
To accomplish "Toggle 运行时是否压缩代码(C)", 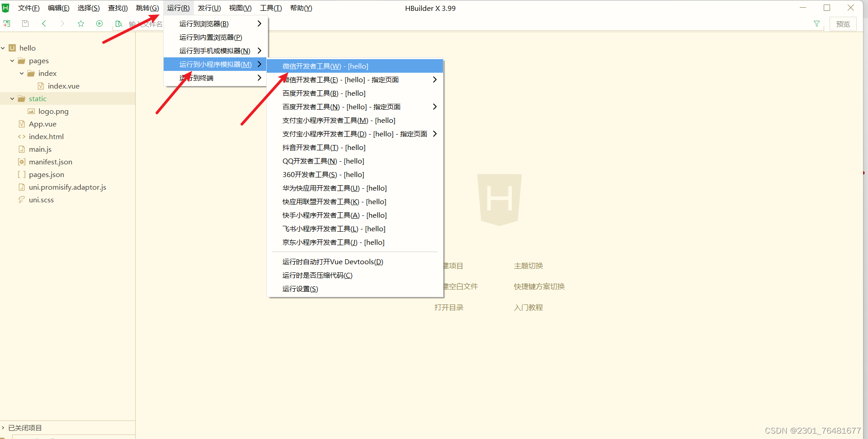I will (355, 275).
